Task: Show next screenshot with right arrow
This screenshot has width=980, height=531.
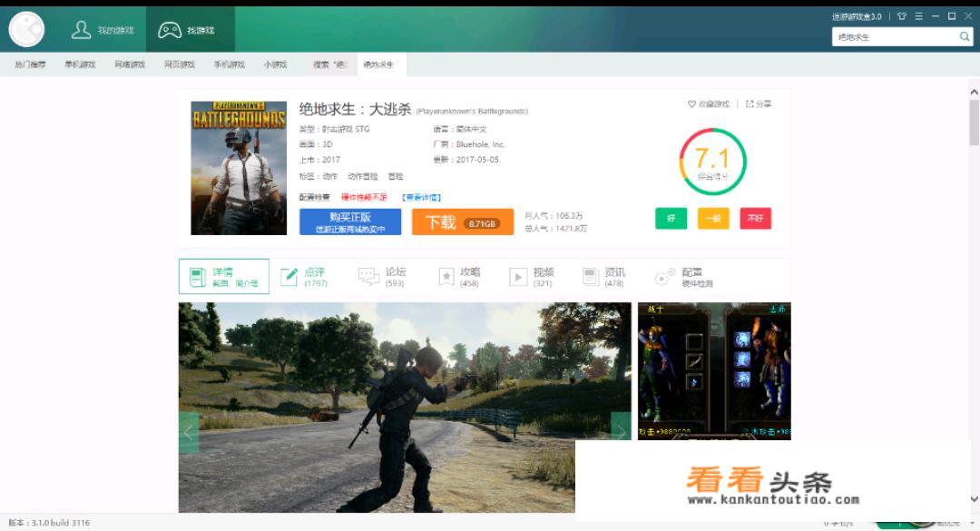Action: pyautogui.click(x=621, y=432)
